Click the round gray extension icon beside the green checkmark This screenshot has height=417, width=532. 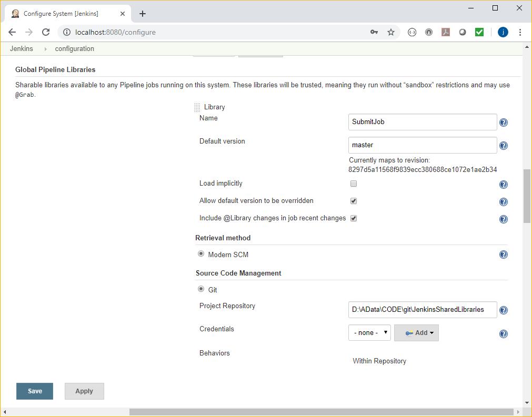click(x=463, y=32)
